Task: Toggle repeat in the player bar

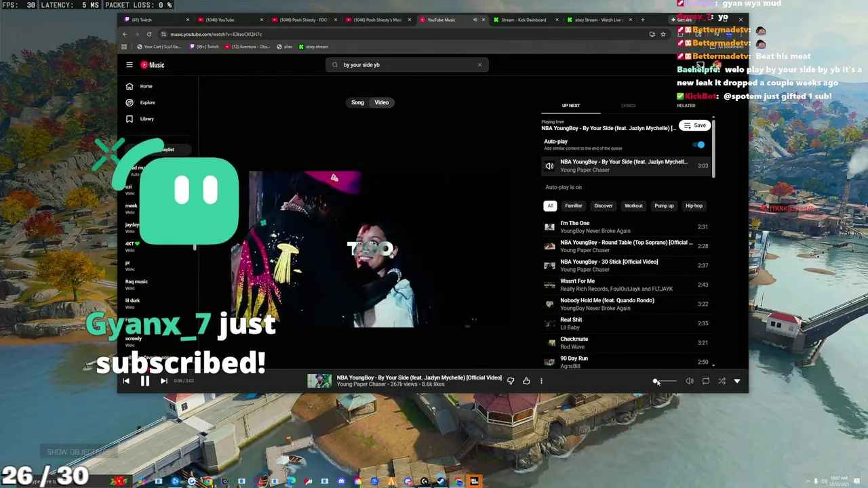Action: pos(706,382)
